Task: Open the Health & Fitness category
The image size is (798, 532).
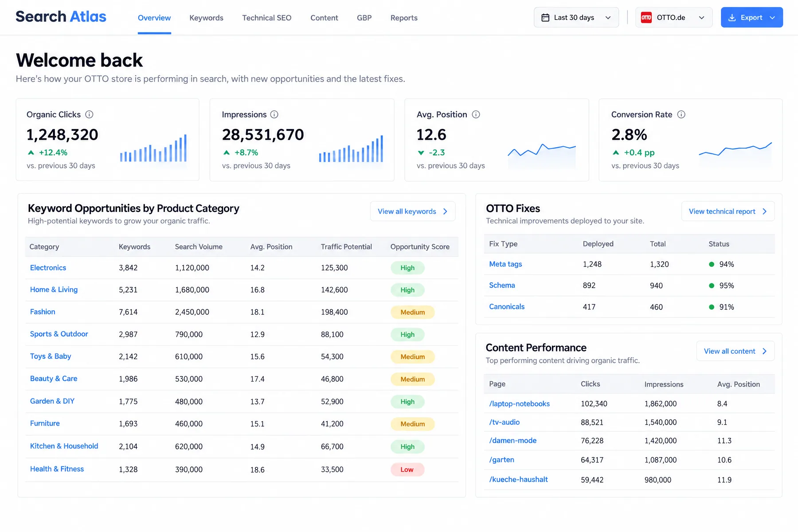Action: tap(57, 469)
